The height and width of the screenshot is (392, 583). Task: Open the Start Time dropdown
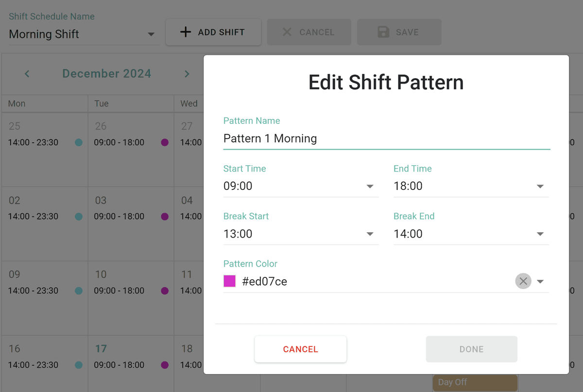[370, 186]
